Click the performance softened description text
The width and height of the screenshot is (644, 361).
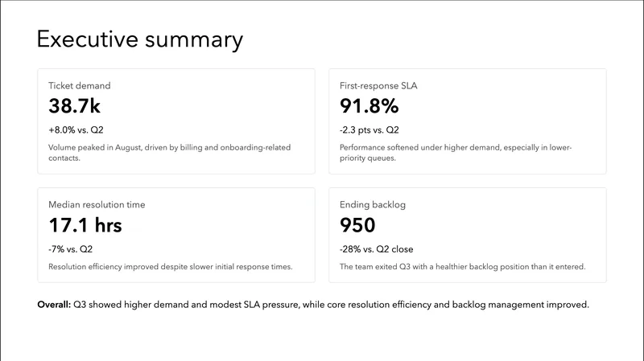456,147
